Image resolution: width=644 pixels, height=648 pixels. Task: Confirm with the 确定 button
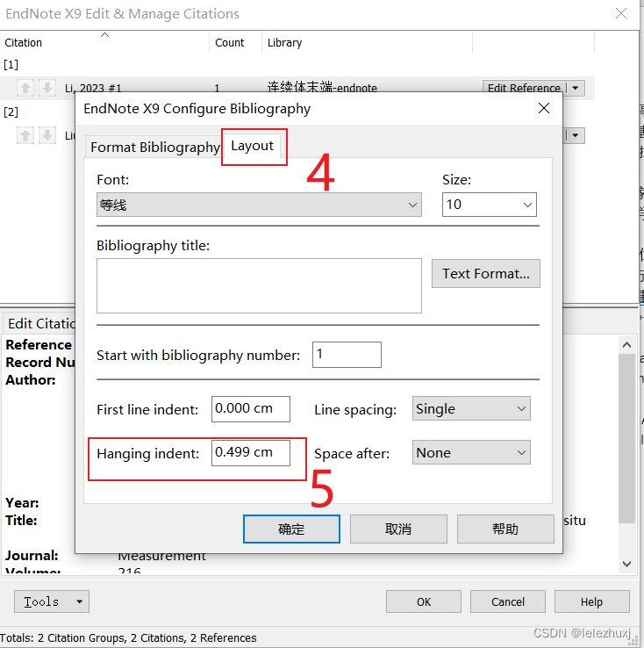(291, 529)
